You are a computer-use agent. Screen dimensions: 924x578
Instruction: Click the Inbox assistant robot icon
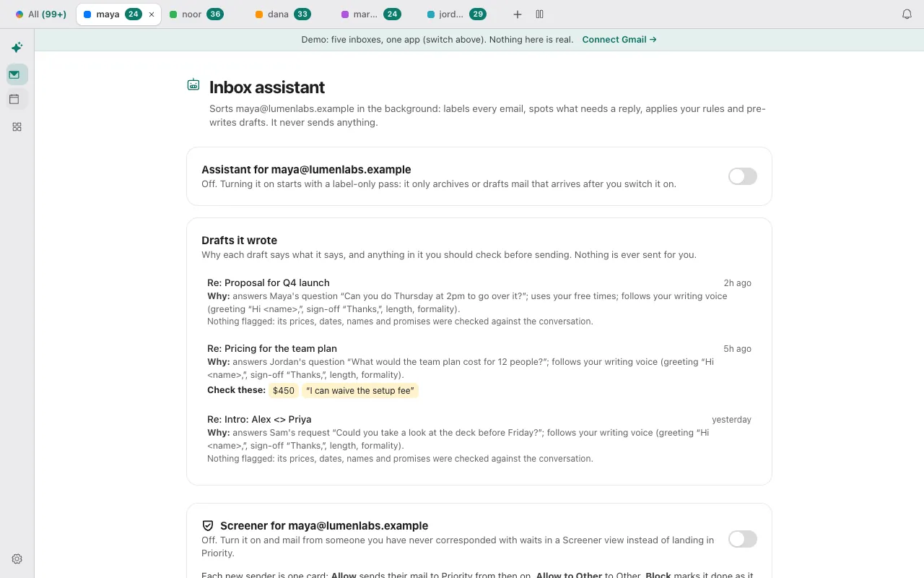point(193,85)
